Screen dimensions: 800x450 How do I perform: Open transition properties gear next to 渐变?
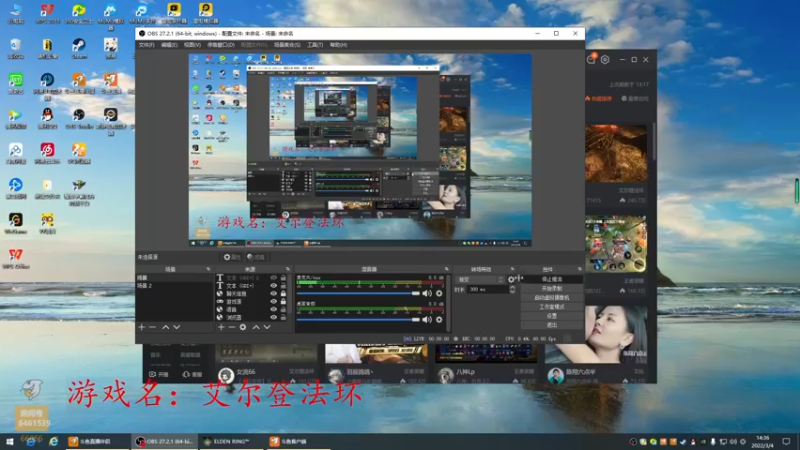point(511,279)
